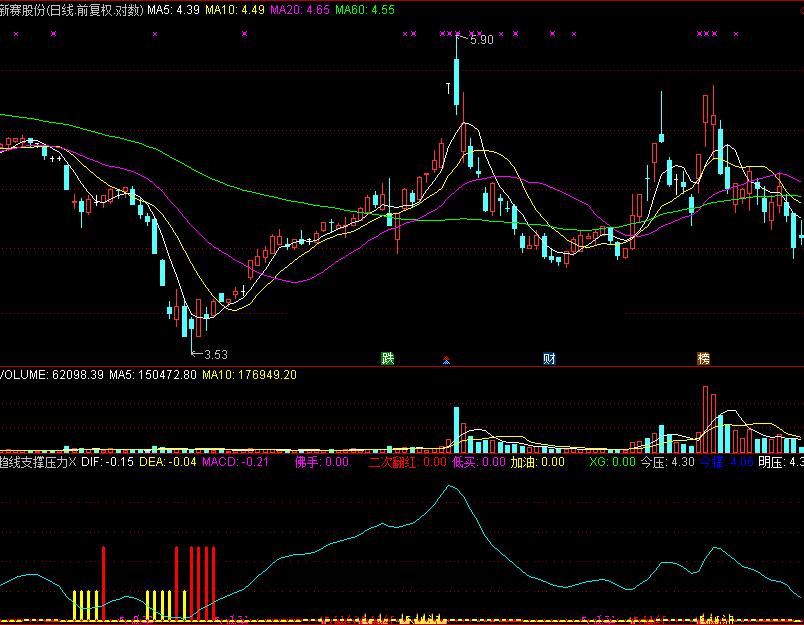804x625 pixels.
Task: Click the blue 今撑: 4.06 support label
Action: 727,462
